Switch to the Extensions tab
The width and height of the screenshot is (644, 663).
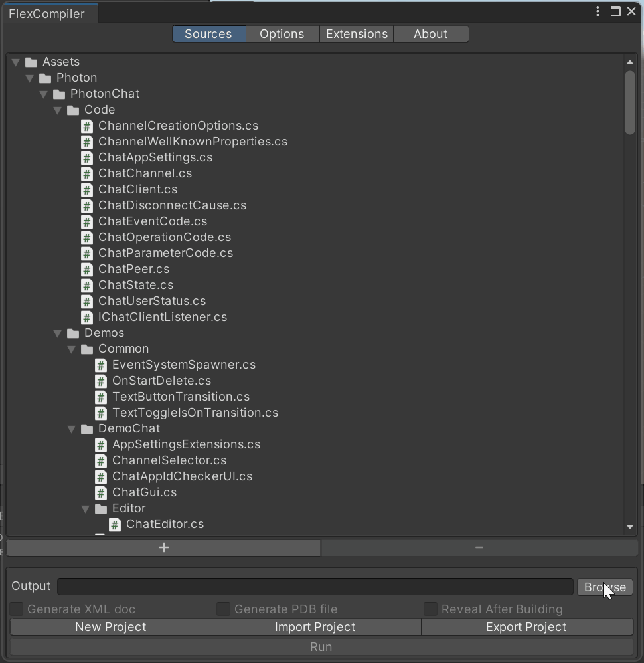pos(357,34)
